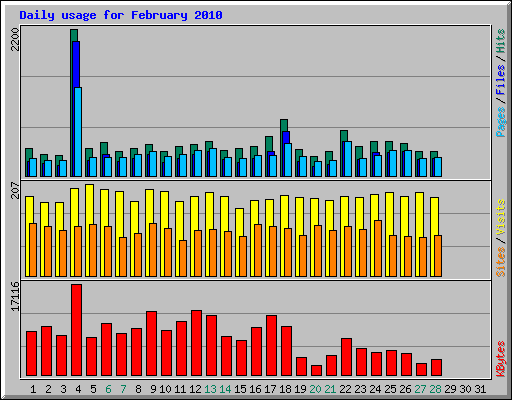This screenshot has width=512, height=400.
Task: Click the yellow visits bar on day 25
Action: (x=389, y=213)
